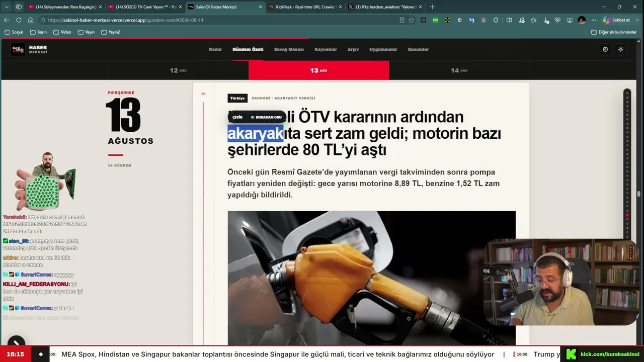Open the Savaş Masası nav item

pos(289,49)
